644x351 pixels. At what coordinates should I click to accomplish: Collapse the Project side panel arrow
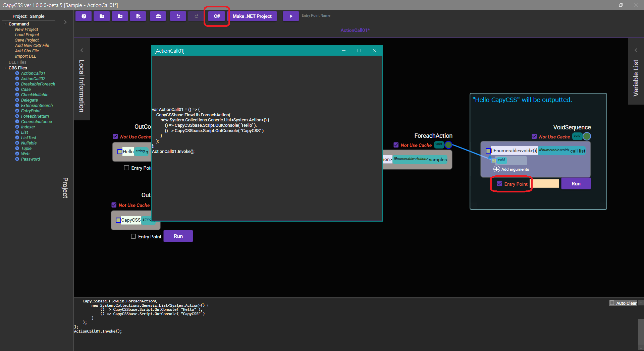coord(65,22)
